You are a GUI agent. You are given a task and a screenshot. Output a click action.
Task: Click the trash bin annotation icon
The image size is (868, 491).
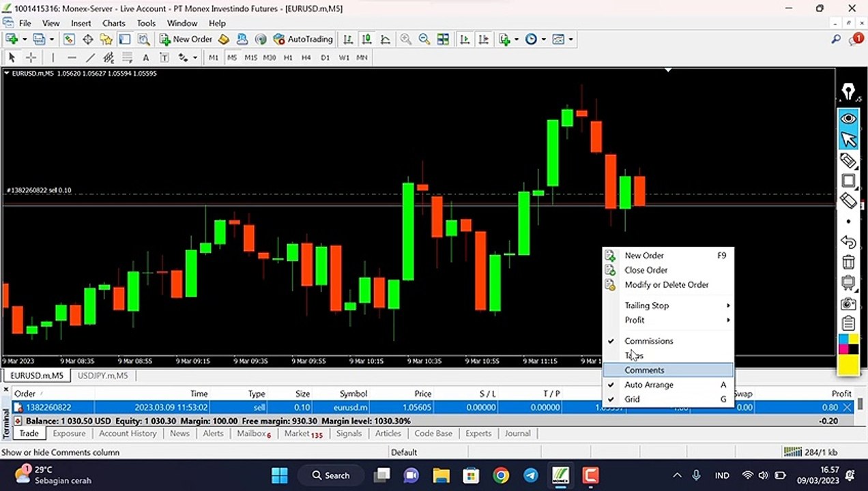848,263
